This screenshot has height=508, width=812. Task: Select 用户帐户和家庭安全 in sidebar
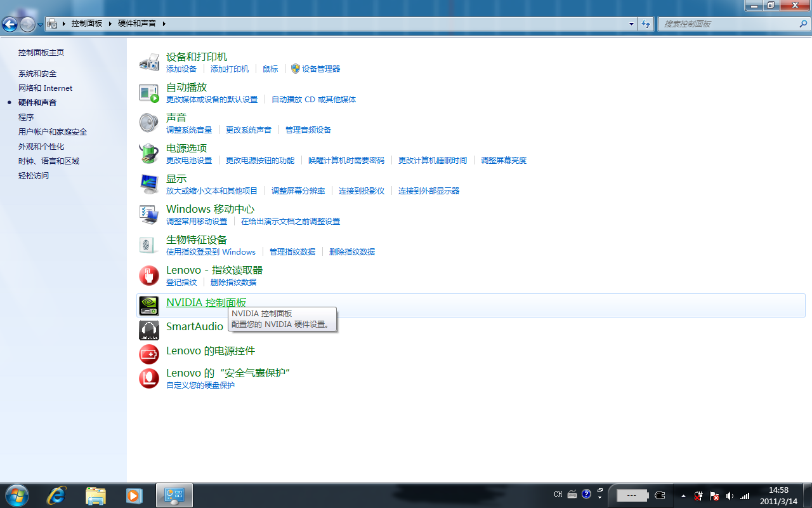click(53, 132)
